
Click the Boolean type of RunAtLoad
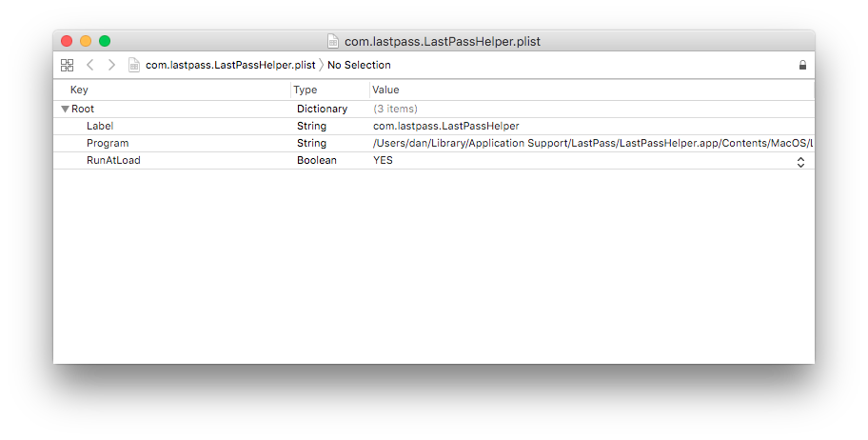317,160
